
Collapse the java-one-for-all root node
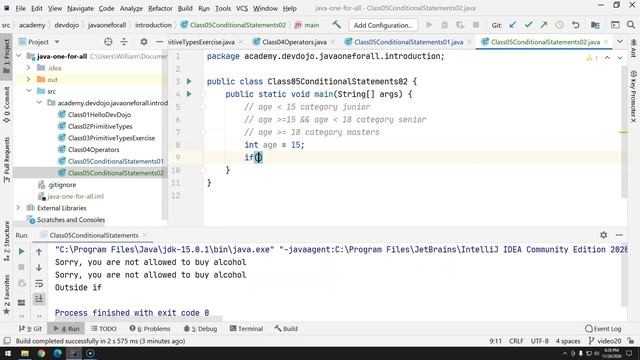coord(19,56)
